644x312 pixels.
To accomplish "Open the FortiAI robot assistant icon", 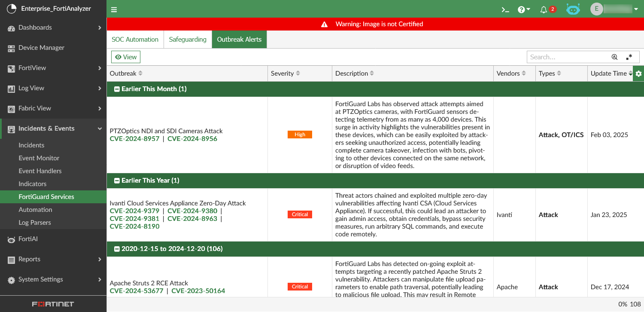I will [573, 9].
